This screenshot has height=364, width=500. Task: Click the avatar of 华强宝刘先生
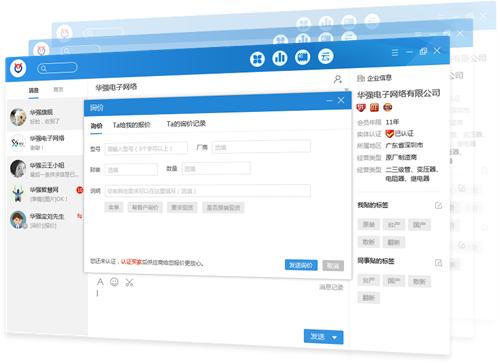click(18, 220)
